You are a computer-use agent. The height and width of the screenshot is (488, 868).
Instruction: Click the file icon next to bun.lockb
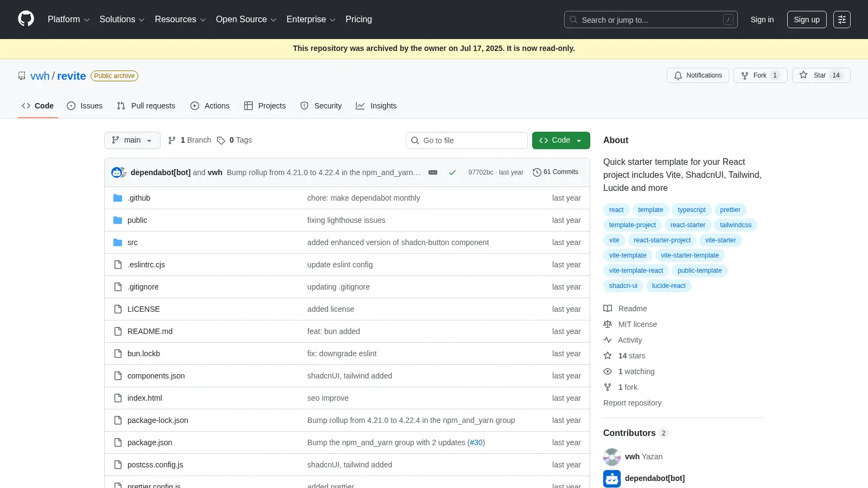tap(118, 354)
